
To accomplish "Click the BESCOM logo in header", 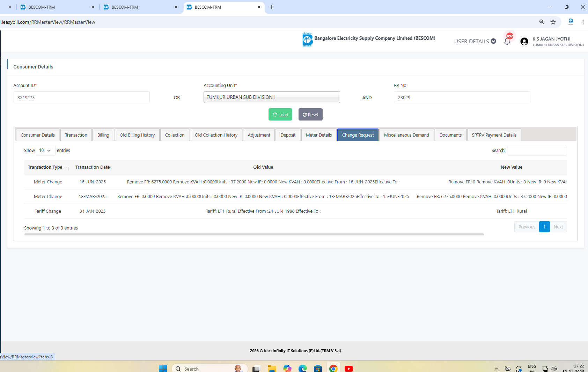I will coord(307,39).
